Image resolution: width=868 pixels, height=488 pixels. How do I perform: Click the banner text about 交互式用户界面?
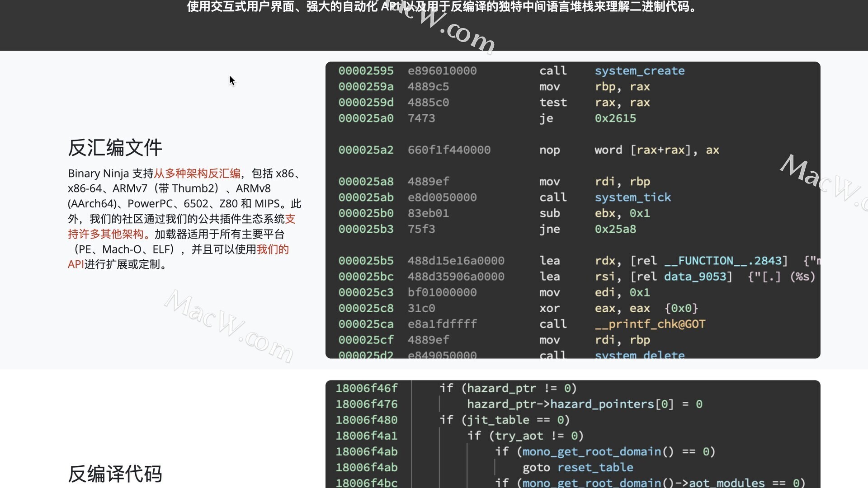click(443, 7)
